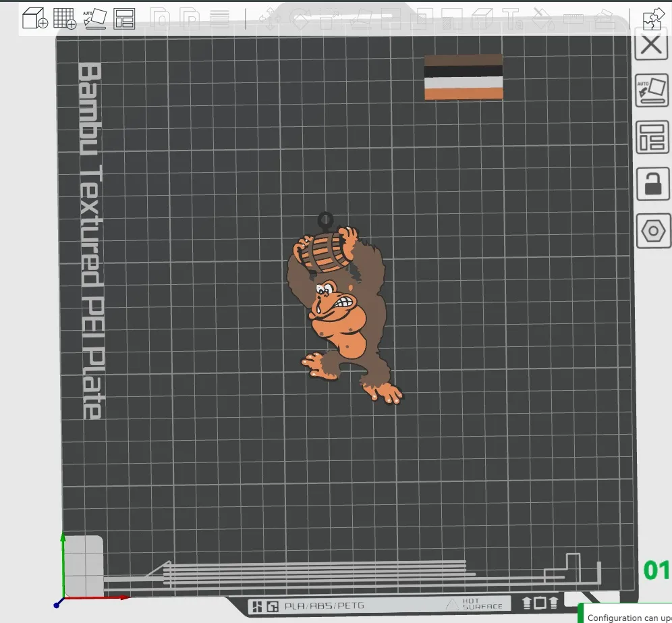Open the Color painting bucket tool
Screen dimensions: 672x623
542,19
